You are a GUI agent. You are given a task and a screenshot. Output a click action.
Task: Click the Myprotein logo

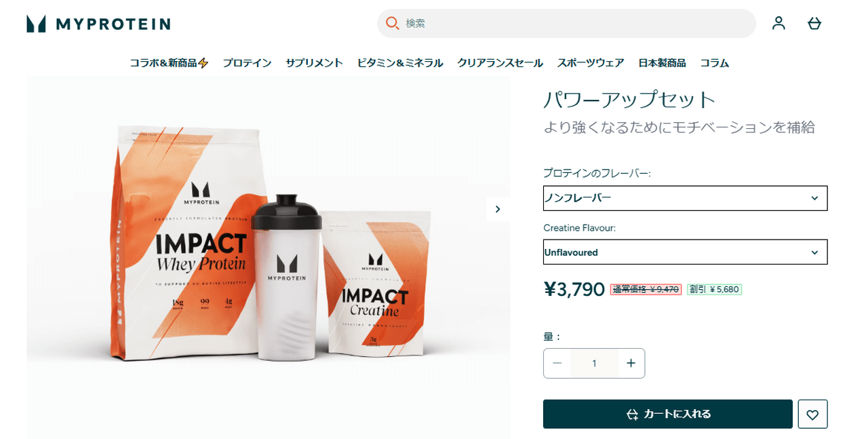point(98,24)
